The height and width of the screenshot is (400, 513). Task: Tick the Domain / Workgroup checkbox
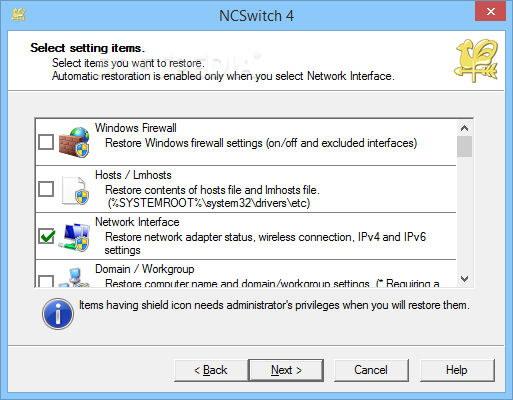(x=46, y=281)
